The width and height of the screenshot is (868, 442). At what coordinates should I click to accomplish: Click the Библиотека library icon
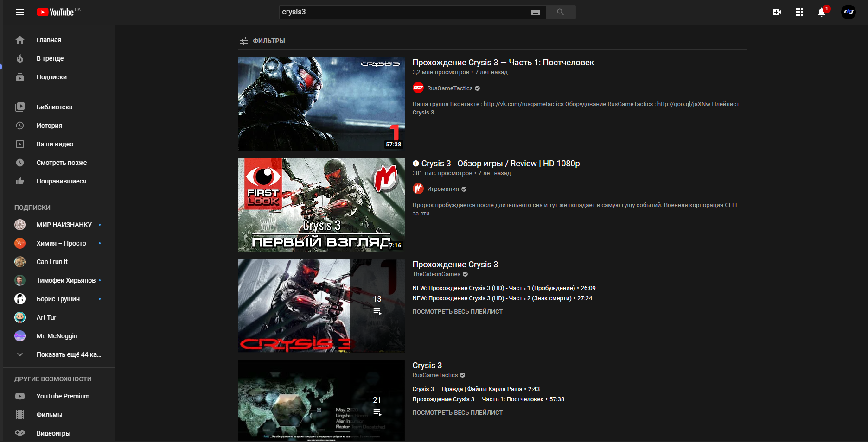tap(20, 107)
